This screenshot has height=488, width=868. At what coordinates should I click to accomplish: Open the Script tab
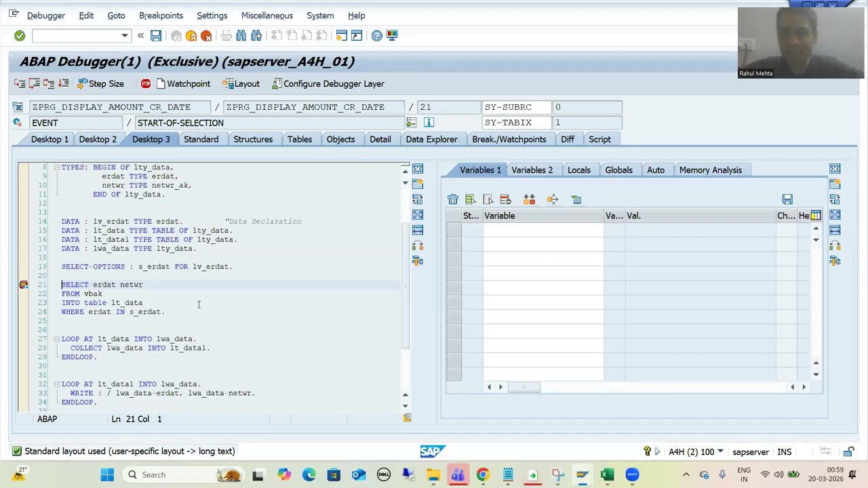(599, 139)
